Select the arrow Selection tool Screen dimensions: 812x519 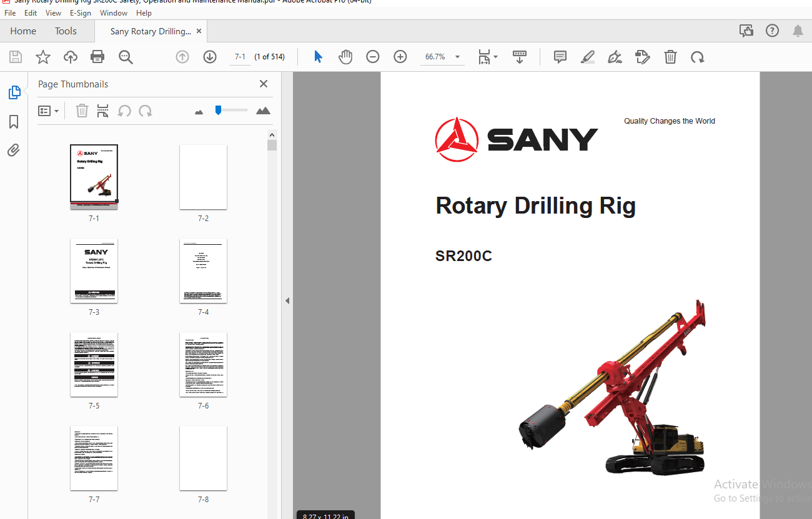[x=318, y=57]
